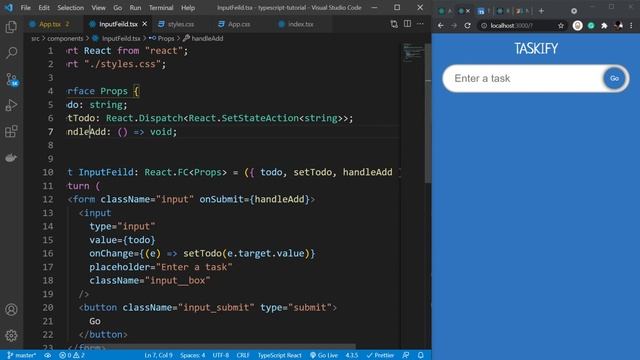The image size is (640, 360).
Task: Switch to the App.css editor tab
Action: coord(239,24)
